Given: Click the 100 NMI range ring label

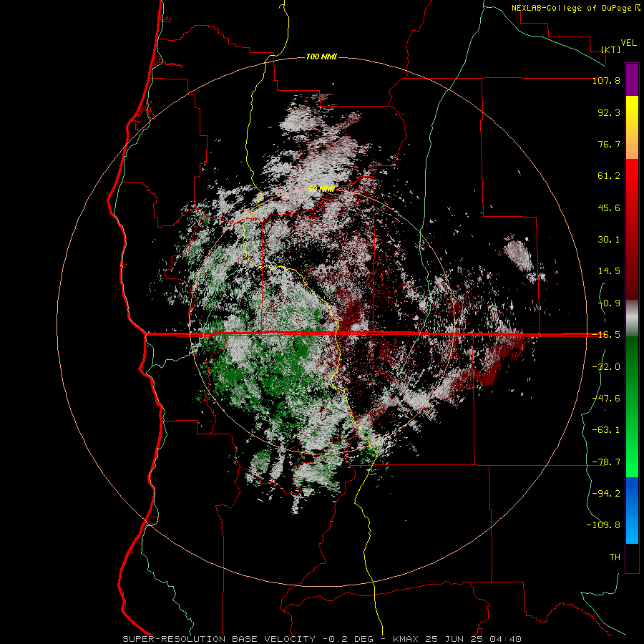Looking at the screenshot, I should tap(321, 57).
